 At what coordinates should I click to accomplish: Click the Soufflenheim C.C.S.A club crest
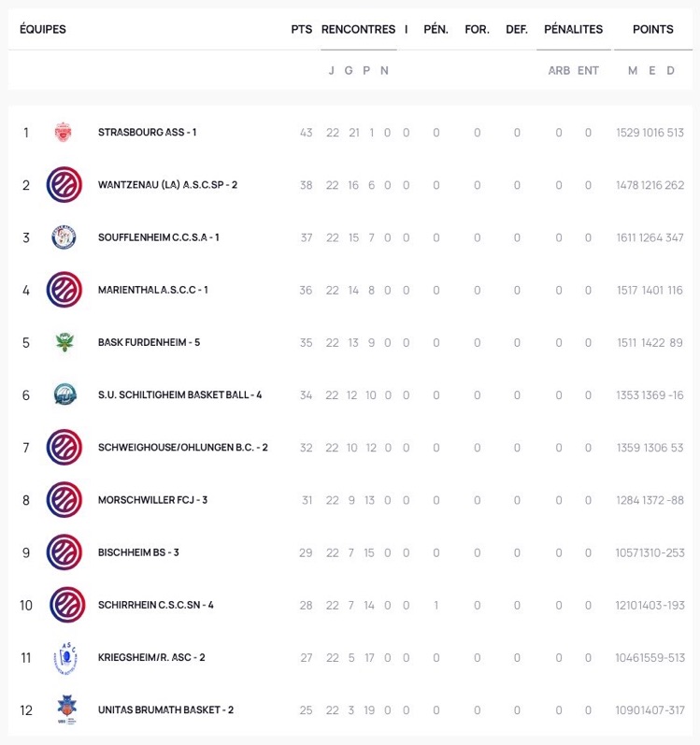tap(64, 237)
